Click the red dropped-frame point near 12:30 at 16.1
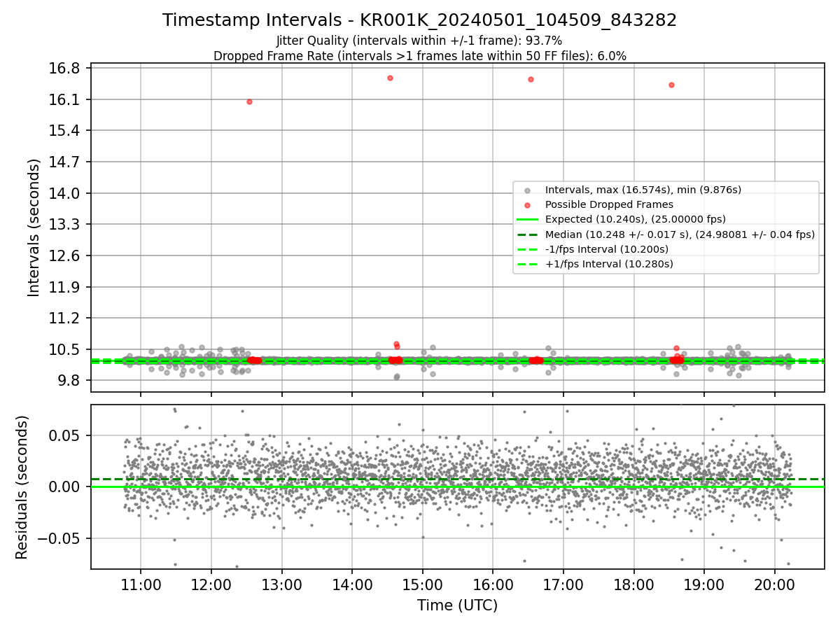 [x=249, y=101]
